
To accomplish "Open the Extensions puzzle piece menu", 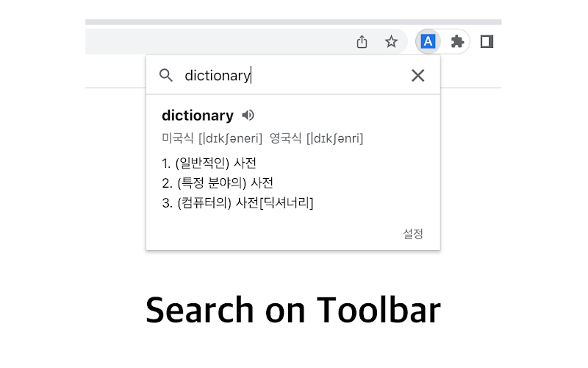I will point(457,41).
